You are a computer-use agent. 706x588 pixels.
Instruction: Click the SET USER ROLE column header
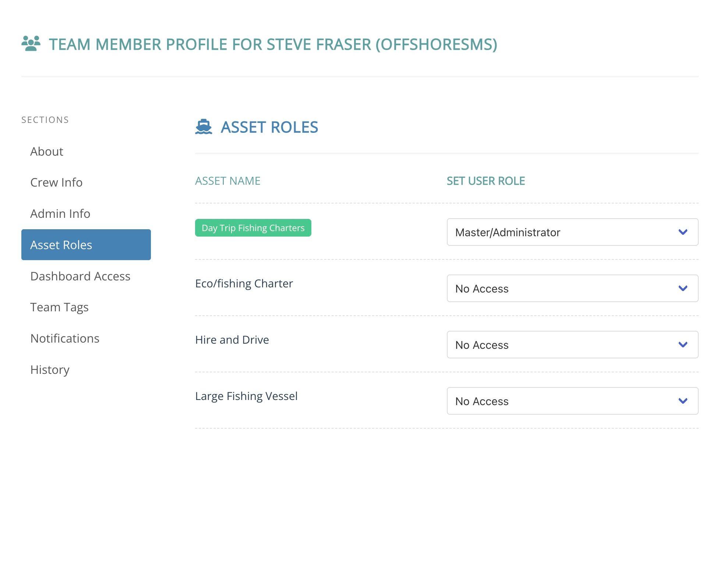(486, 181)
